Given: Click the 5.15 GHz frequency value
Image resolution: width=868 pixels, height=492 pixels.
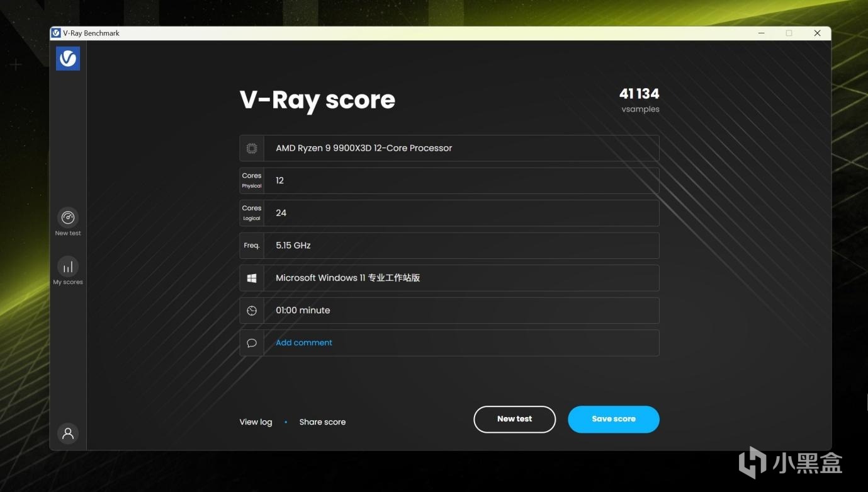Looking at the screenshot, I should pyautogui.click(x=293, y=246).
